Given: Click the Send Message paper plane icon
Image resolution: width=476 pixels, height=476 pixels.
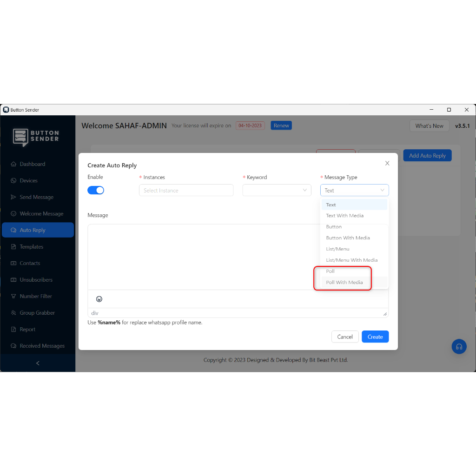Looking at the screenshot, I should [x=13, y=197].
